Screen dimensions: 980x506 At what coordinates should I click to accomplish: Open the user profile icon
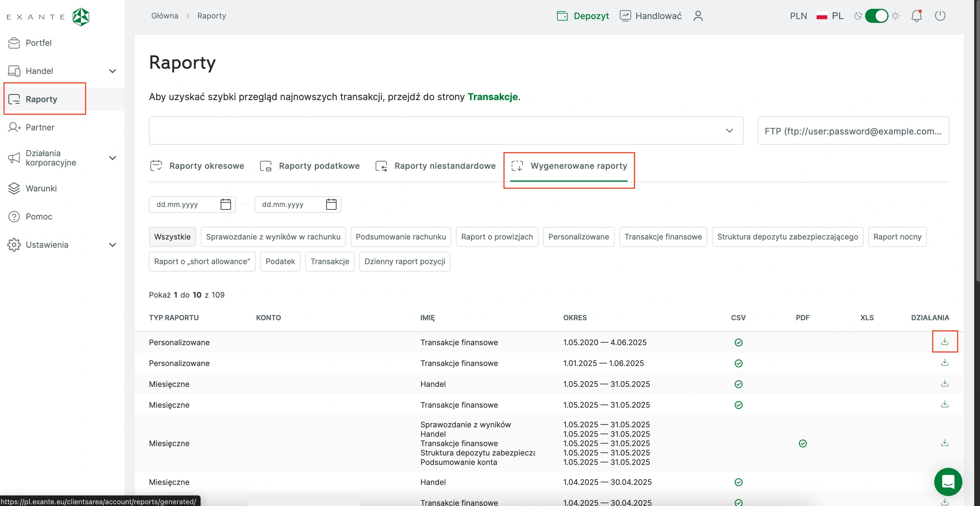click(x=698, y=16)
